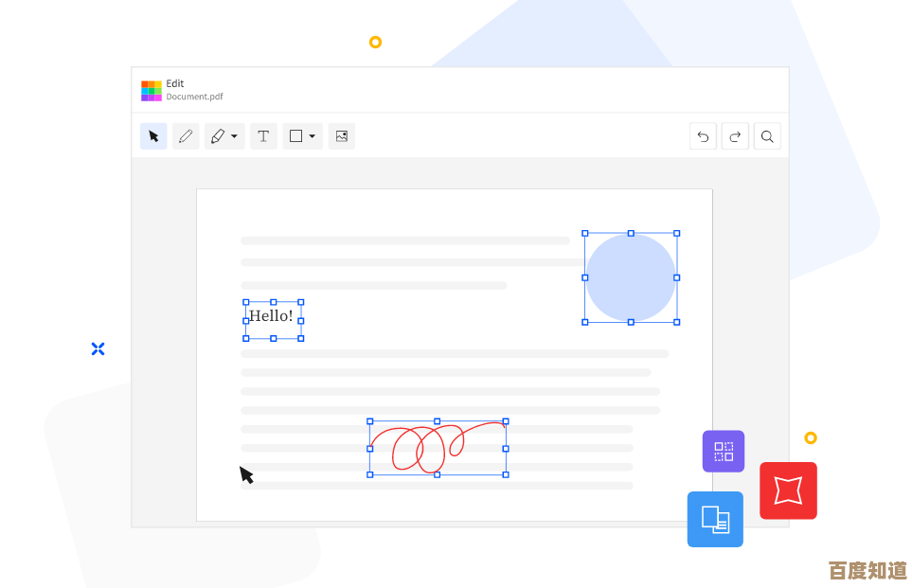Click the highlighter marker tool
This screenshot has width=912, height=588.
click(x=218, y=136)
